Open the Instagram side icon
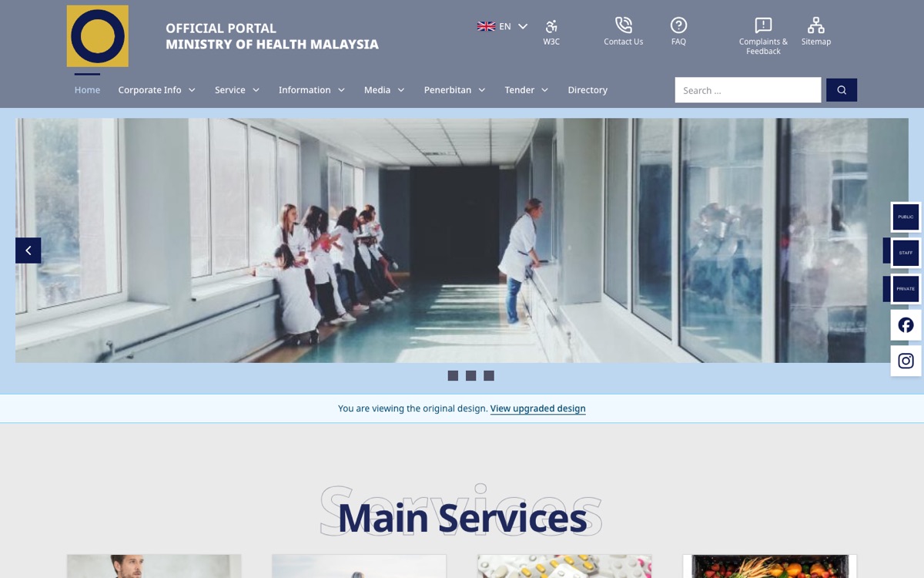Viewport: 924px width, 578px height. (906, 361)
